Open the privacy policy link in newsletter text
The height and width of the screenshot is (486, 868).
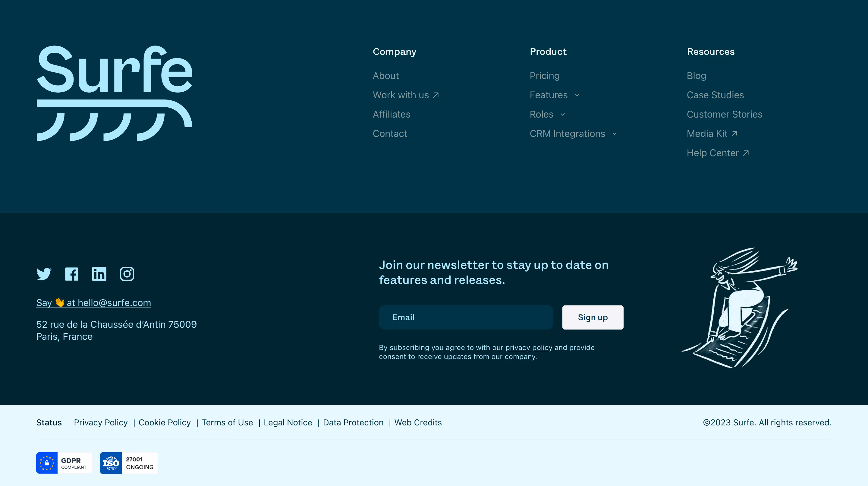[x=529, y=348]
